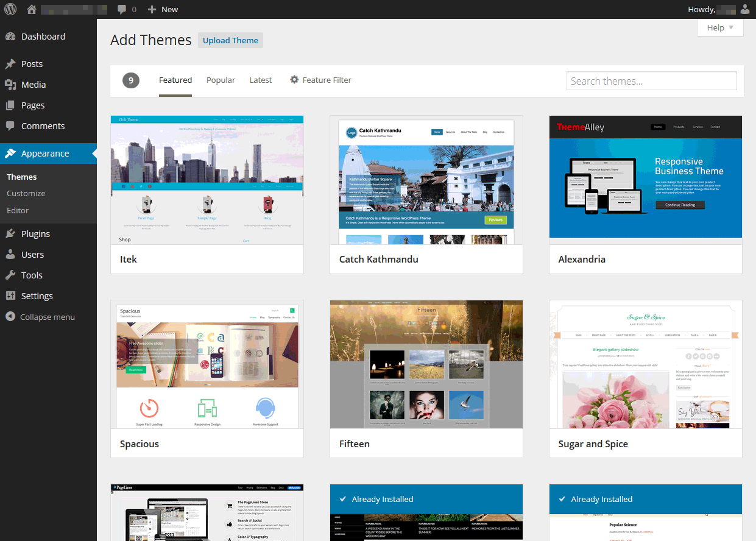
Task: Click the Plugins plug icon
Action: pyautogui.click(x=10, y=234)
